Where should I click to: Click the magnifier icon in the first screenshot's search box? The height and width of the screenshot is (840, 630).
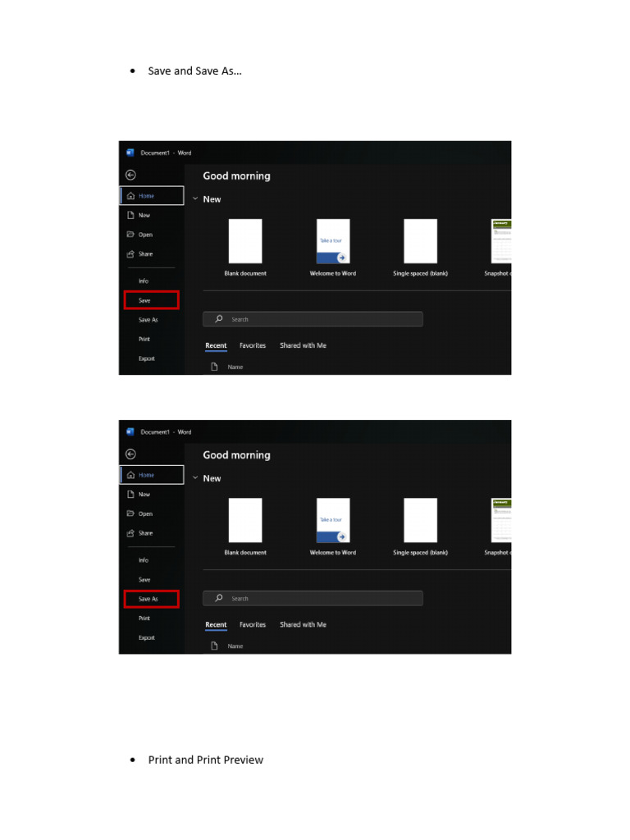[218, 319]
